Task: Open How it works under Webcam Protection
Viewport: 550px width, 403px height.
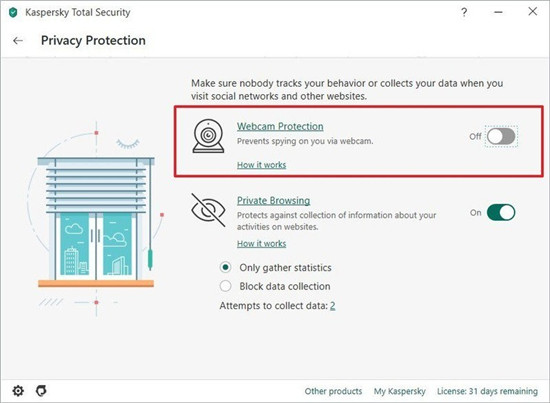Action: tap(261, 165)
